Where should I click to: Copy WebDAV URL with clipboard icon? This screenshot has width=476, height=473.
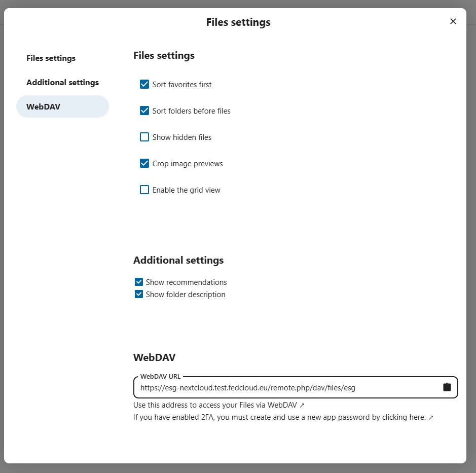447,387
